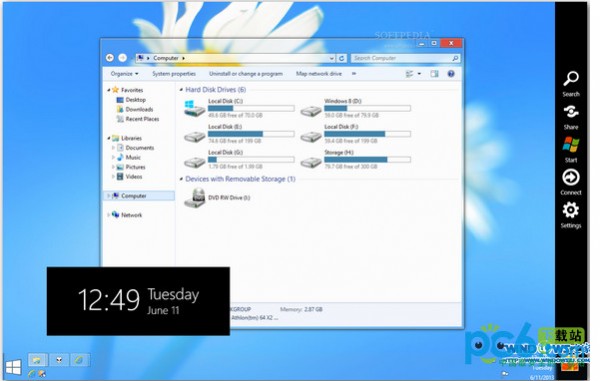Click the Libraries label in sidebar
This screenshot has height=381, width=600.
[131, 138]
